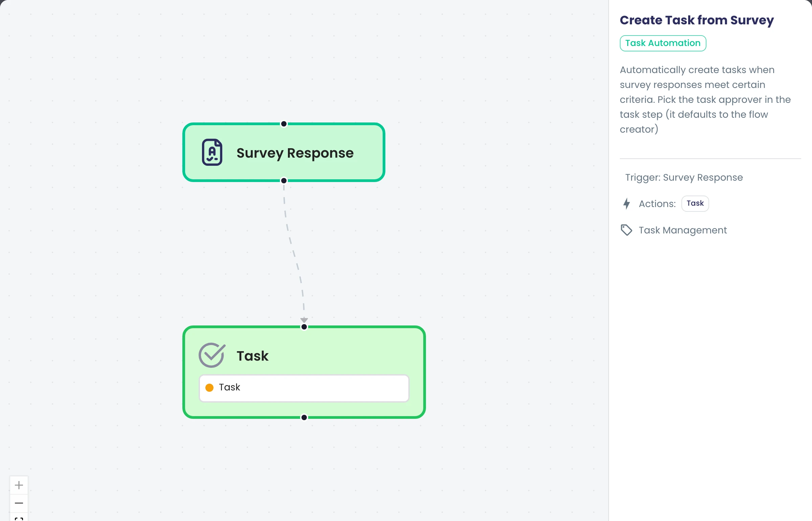Click the lightning bolt Actions icon
Viewport: 812px width, 521px height.
click(627, 204)
